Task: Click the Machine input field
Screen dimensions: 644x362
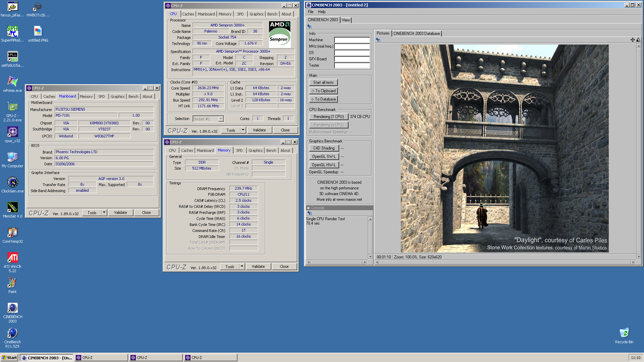Action: pos(352,40)
